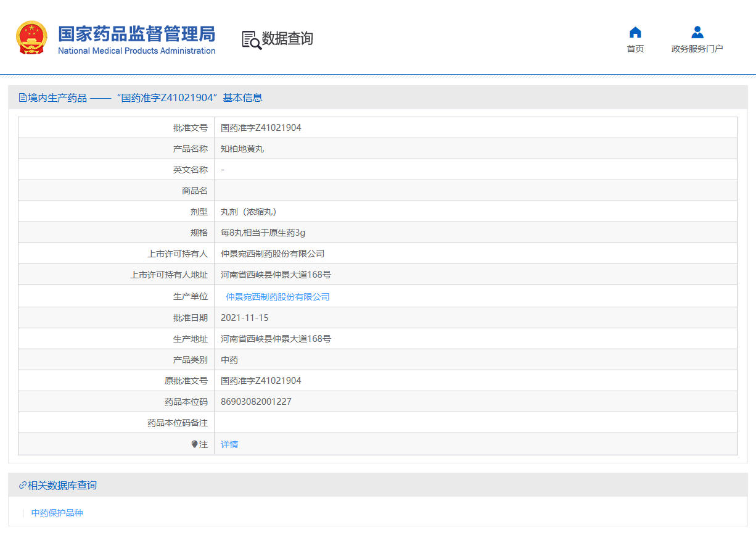The image size is (756, 535).
Task: Click the 相关数据库查询 section heading
Action: 62,486
